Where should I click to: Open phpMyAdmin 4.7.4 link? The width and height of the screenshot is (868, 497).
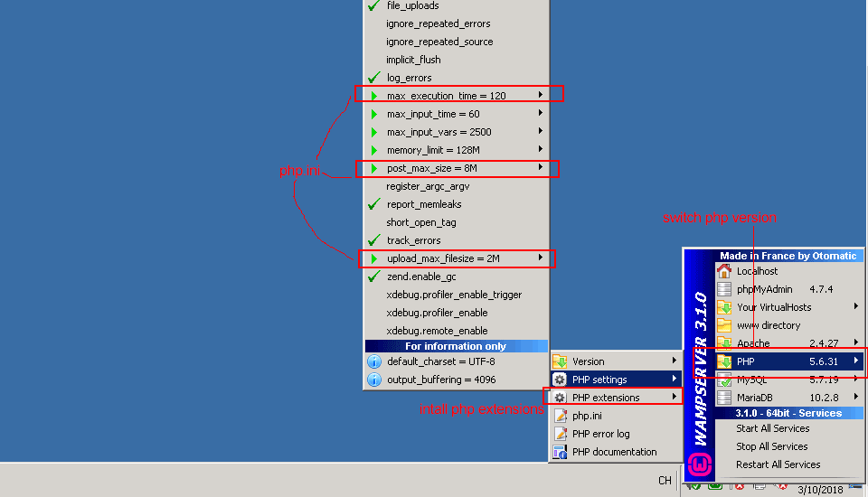pos(788,289)
